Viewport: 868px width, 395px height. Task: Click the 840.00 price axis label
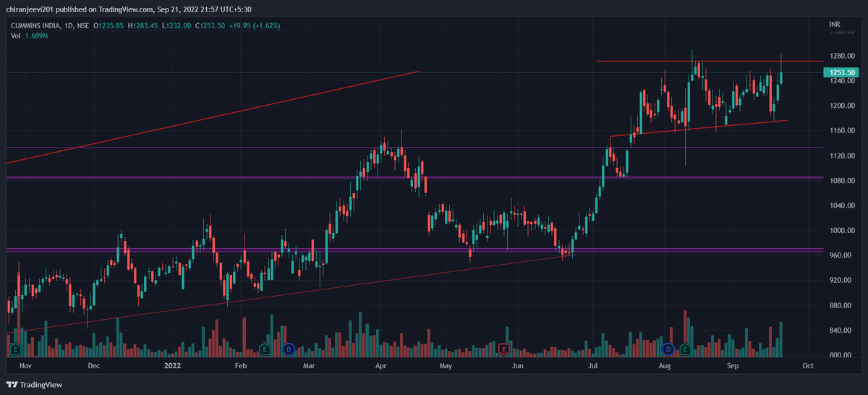coord(841,331)
